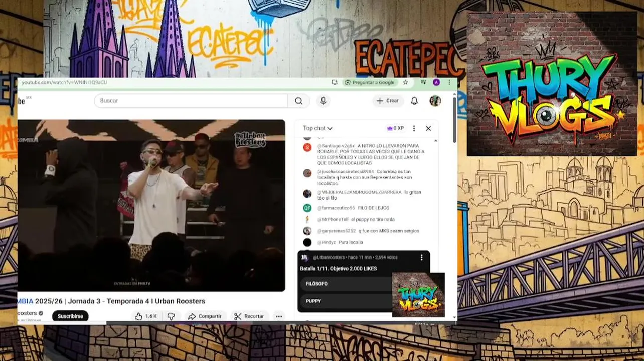Open the media control icon in the Chrome toolbar

tap(424, 82)
